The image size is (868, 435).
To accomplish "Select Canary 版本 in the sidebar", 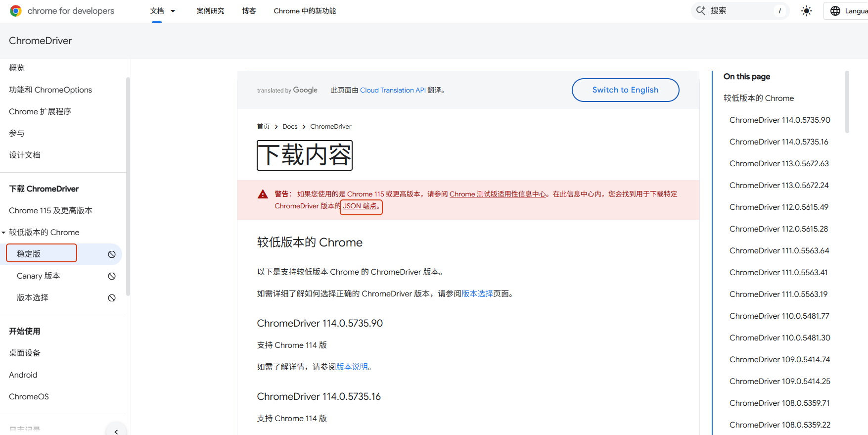I will [x=38, y=276].
